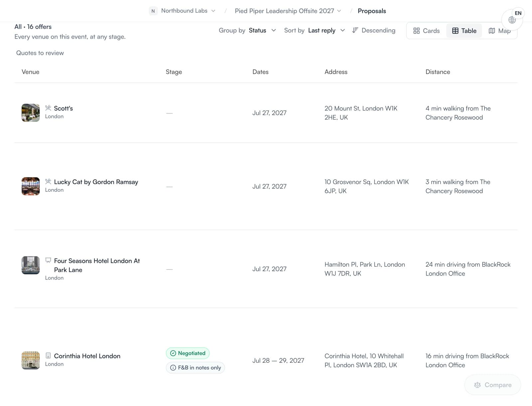
Task: Open Four Seasons Hotel London At Park Lane
Action: tap(97, 265)
